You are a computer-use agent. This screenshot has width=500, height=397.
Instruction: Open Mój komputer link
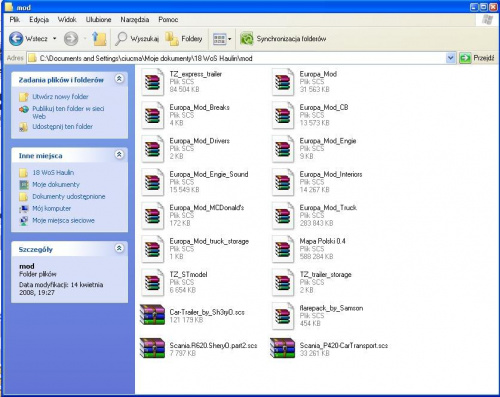coord(51,209)
